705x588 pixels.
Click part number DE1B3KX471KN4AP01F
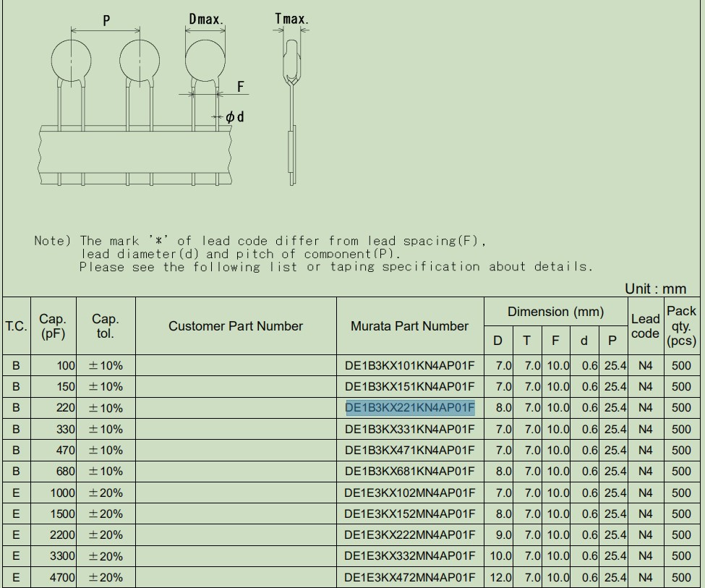click(409, 451)
